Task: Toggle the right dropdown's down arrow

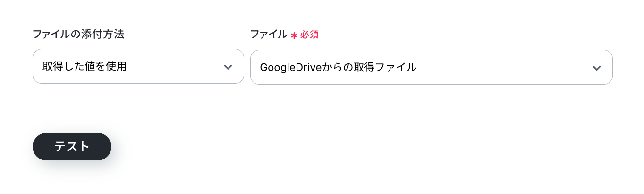Action: (597, 68)
